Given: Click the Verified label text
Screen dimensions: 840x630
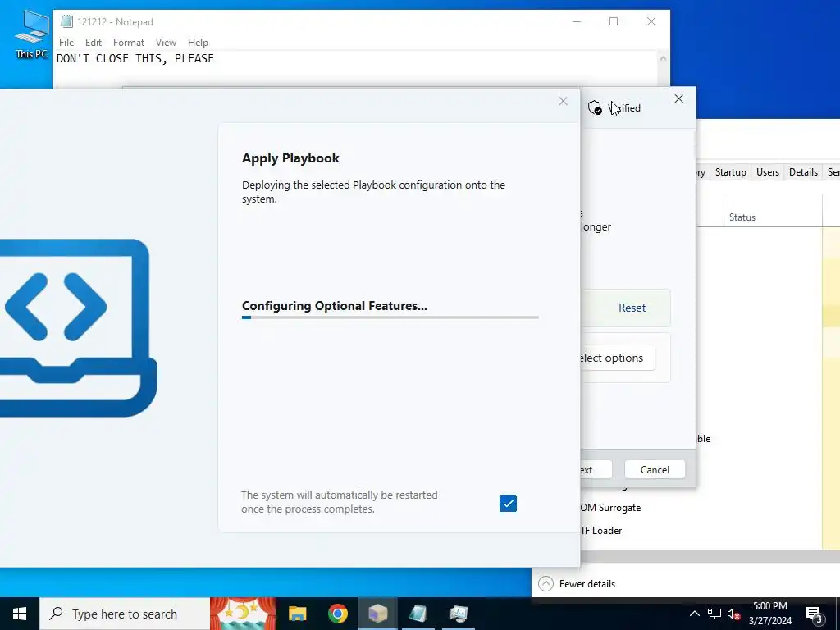Looking at the screenshot, I should pos(624,108).
